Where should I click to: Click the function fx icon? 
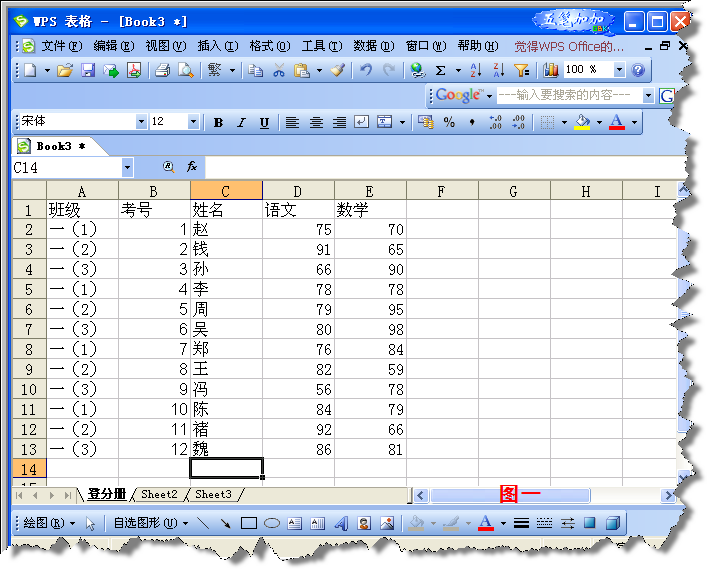pos(192,167)
